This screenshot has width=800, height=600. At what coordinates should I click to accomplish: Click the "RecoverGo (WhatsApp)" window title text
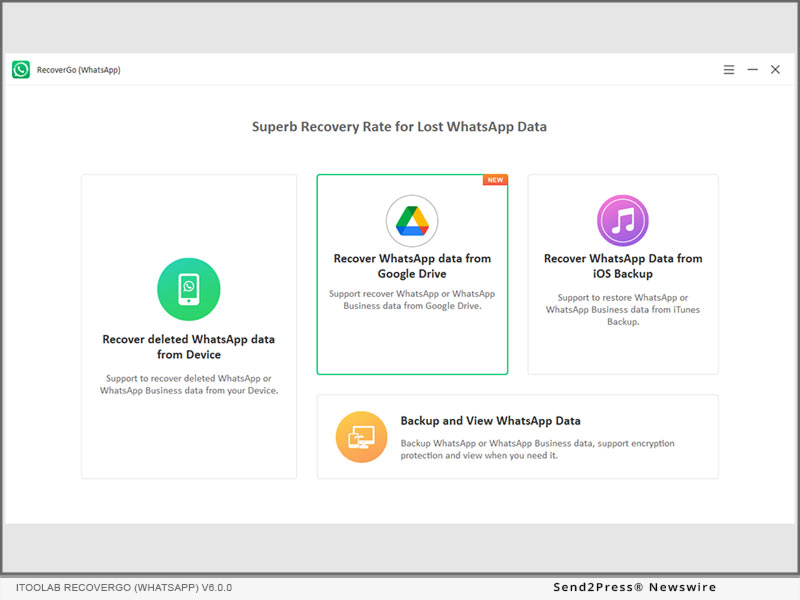79,70
